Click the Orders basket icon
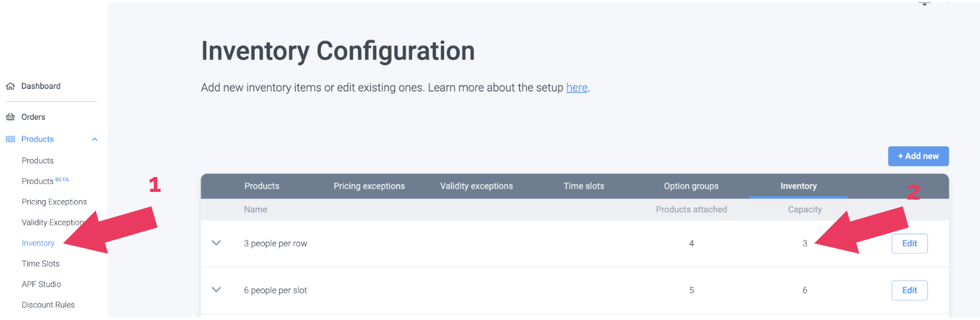 10,117
